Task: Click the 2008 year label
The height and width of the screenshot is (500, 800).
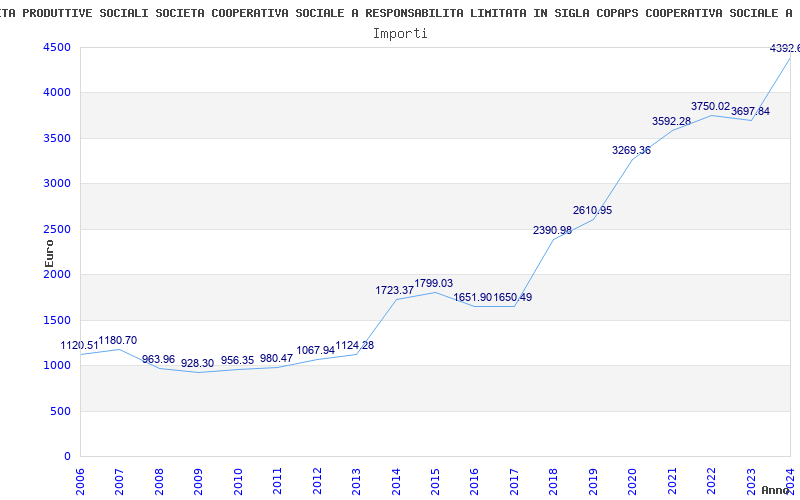Action: pyautogui.click(x=159, y=482)
